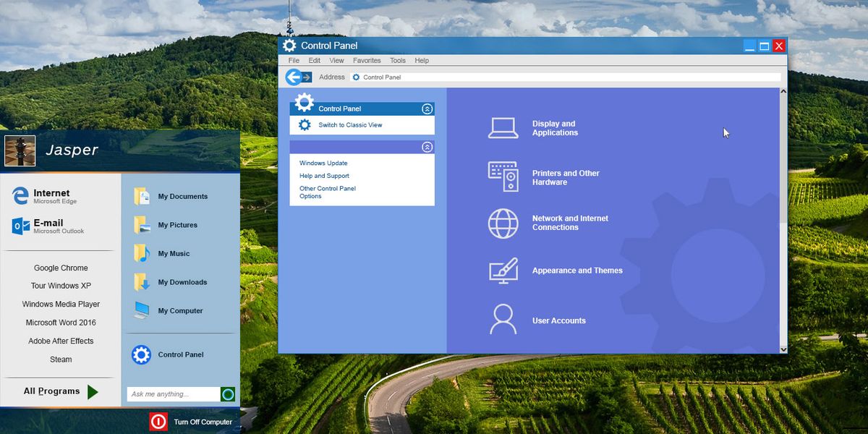Open the Tools menu
Viewport: 868px width, 434px height.
click(397, 60)
